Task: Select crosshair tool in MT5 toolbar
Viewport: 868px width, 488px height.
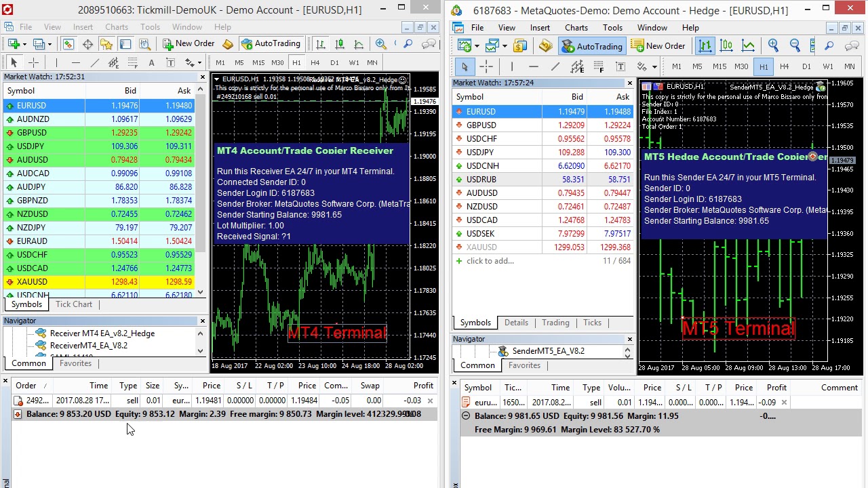Action: 486,66
